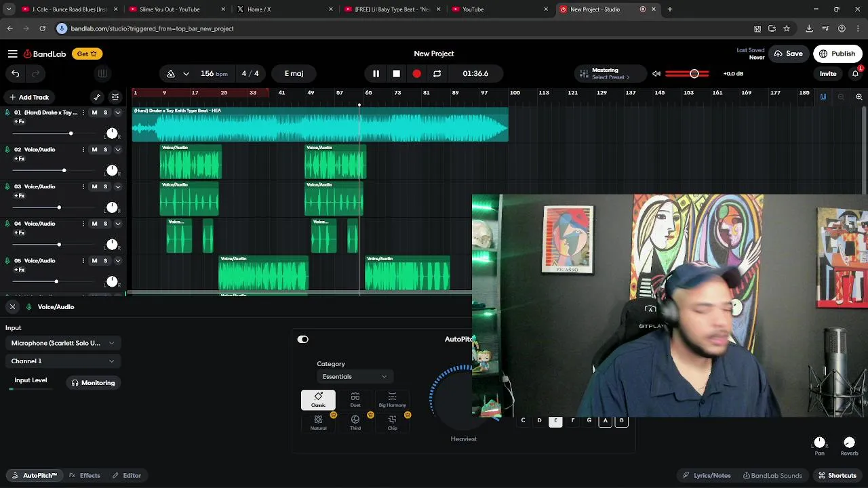Zoom in on the timeline
Image resolution: width=868 pixels, height=488 pixels.
859,97
